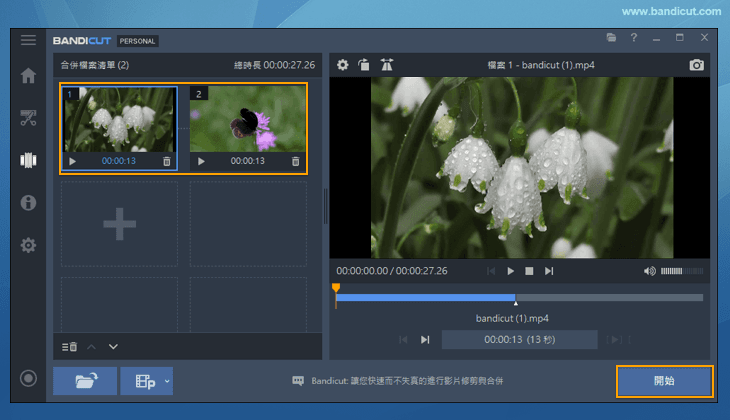
Task: Take a snapshot with the camera icon
Action: (696, 65)
